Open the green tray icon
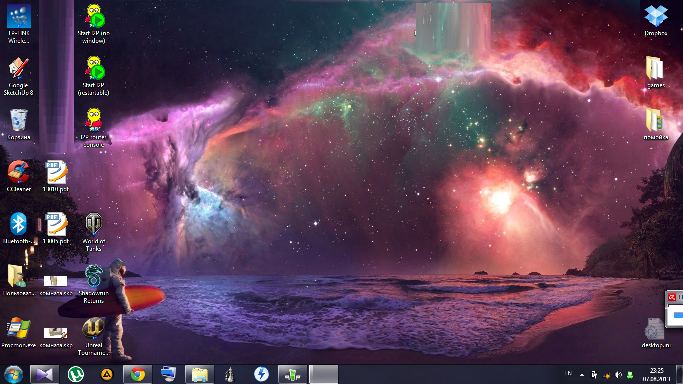Viewport: 683px width, 384px height. click(x=630, y=375)
